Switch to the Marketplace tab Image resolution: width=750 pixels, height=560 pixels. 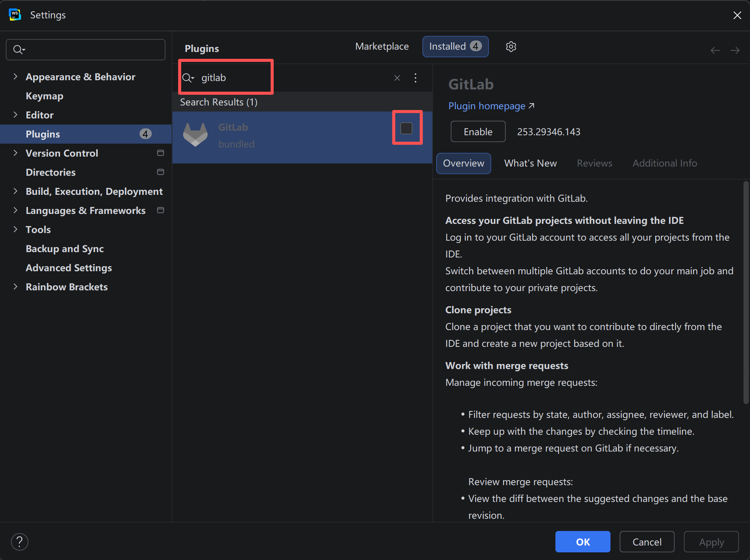pyautogui.click(x=382, y=47)
